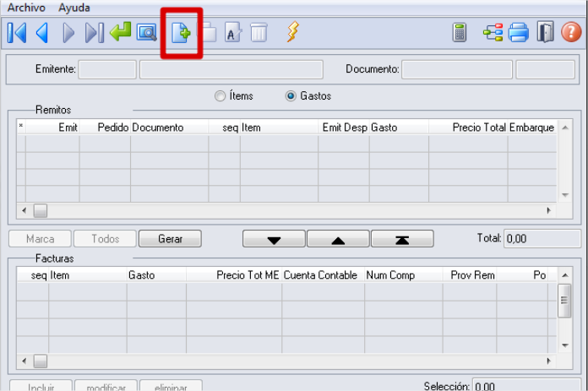
Task: Click the lightning bolt icon
Action: 293,31
